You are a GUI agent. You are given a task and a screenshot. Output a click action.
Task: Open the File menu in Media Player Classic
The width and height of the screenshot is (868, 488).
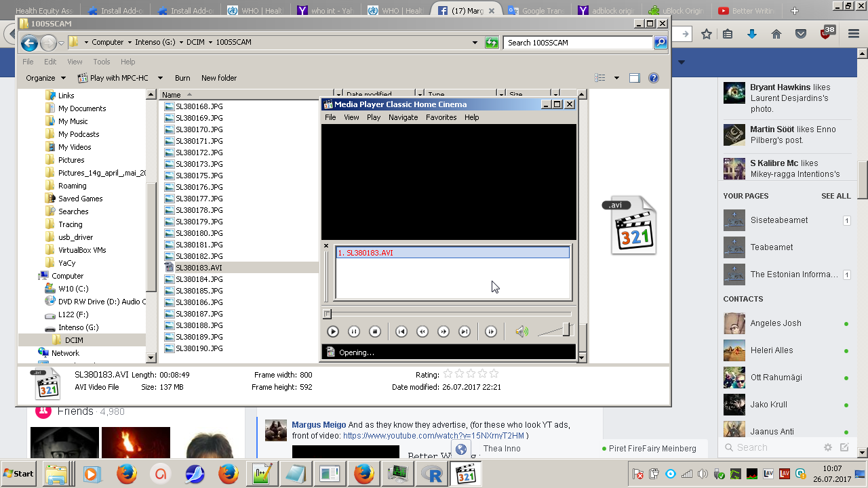tap(330, 117)
